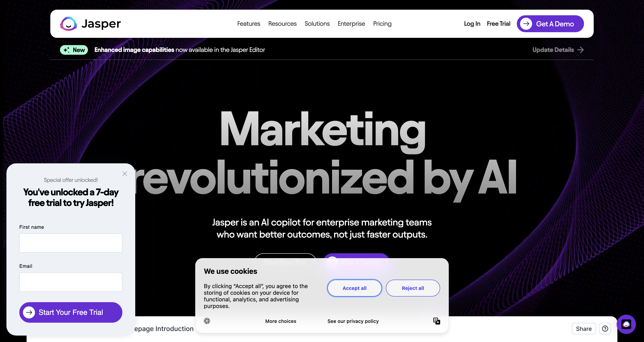Close the special offer popup
This screenshot has width=644, height=342.
tap(125, 174)
